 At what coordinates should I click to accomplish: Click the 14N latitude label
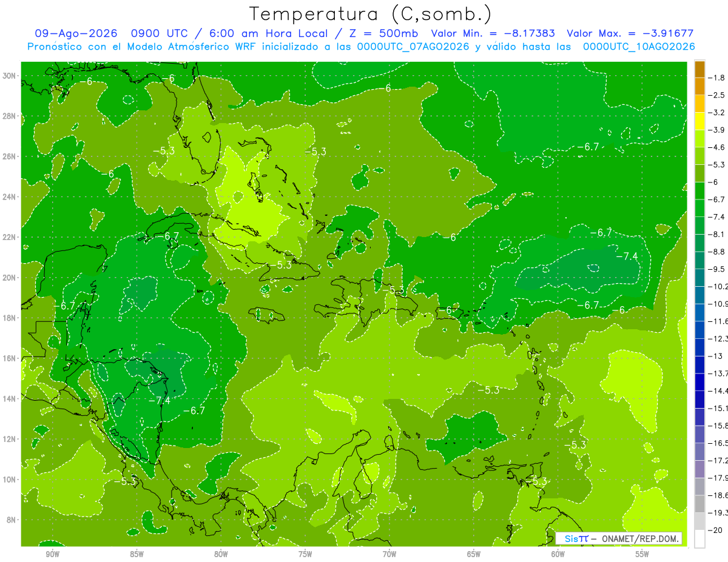(10, 398)
